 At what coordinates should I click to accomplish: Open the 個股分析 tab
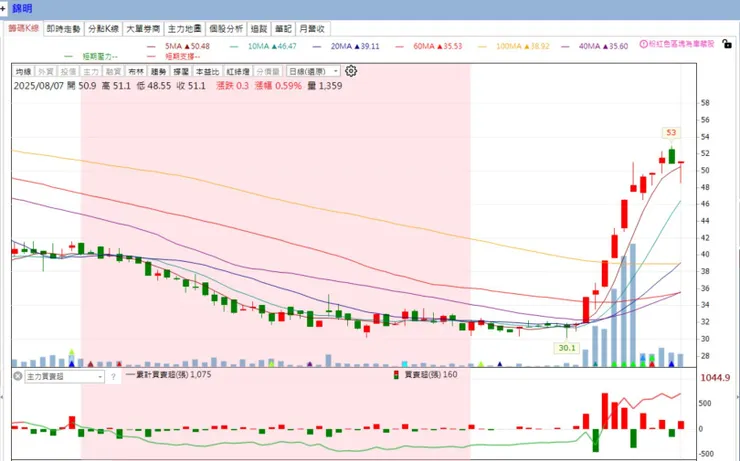(x=226, y=29)
